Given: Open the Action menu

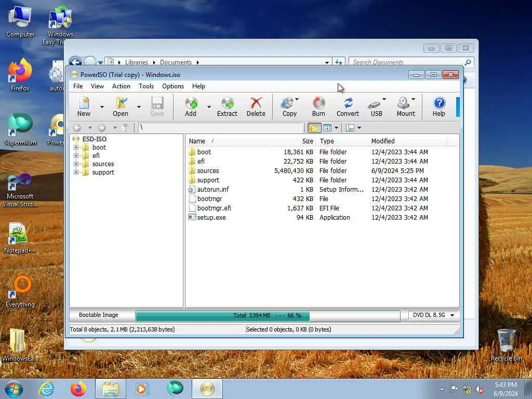Looking at the screenshot, I should [x=121, y=86].
